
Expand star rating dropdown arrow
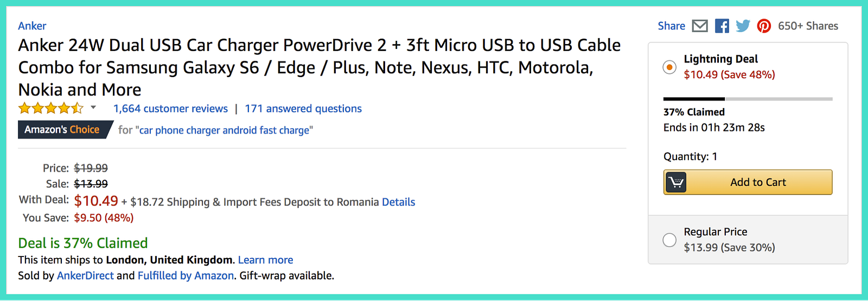(93, 108)
